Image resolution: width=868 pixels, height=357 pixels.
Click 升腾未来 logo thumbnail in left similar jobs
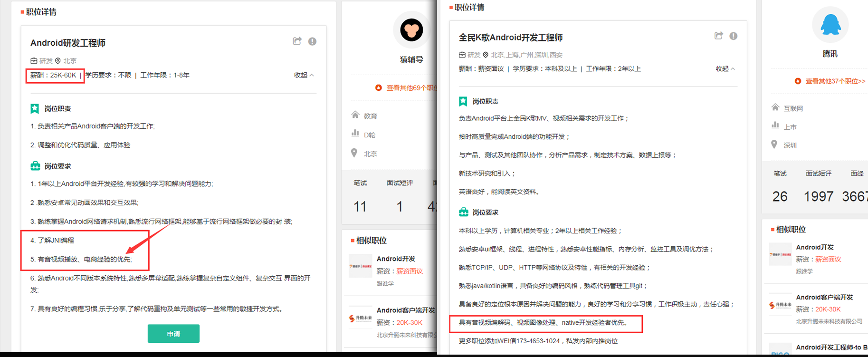361,318
